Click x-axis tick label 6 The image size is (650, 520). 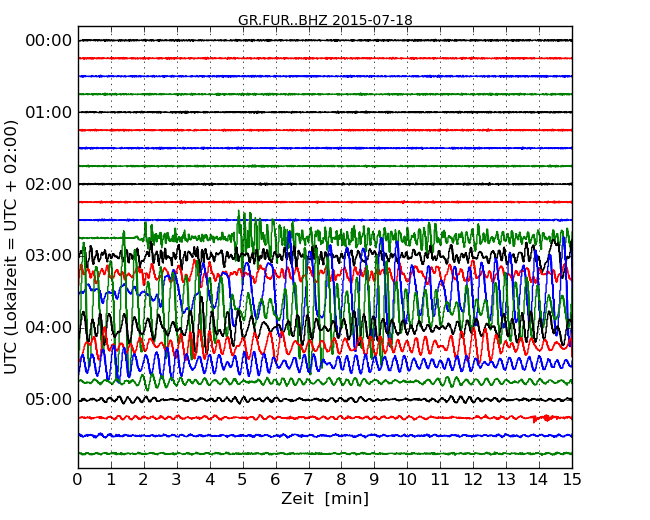[x=276, y=479]
